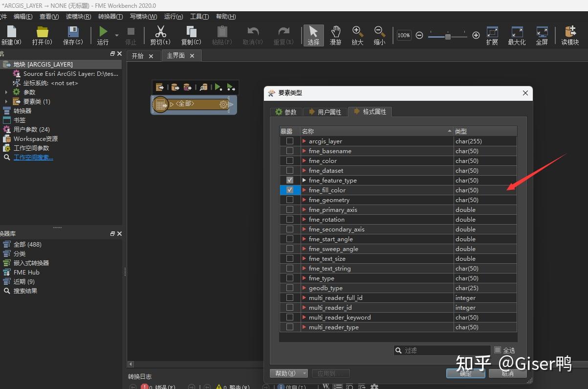This screenshot has height=389, width=588.
Task: Switch to the 用户属性 tab
Action: pyautogui.click(x=325, y=112)
